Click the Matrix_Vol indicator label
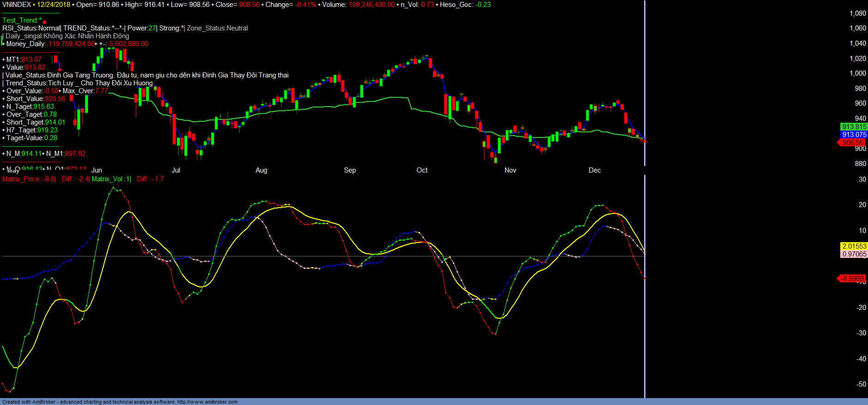Image resolution: width=868 pixels, height=405 pixels. tap(111, 179)
